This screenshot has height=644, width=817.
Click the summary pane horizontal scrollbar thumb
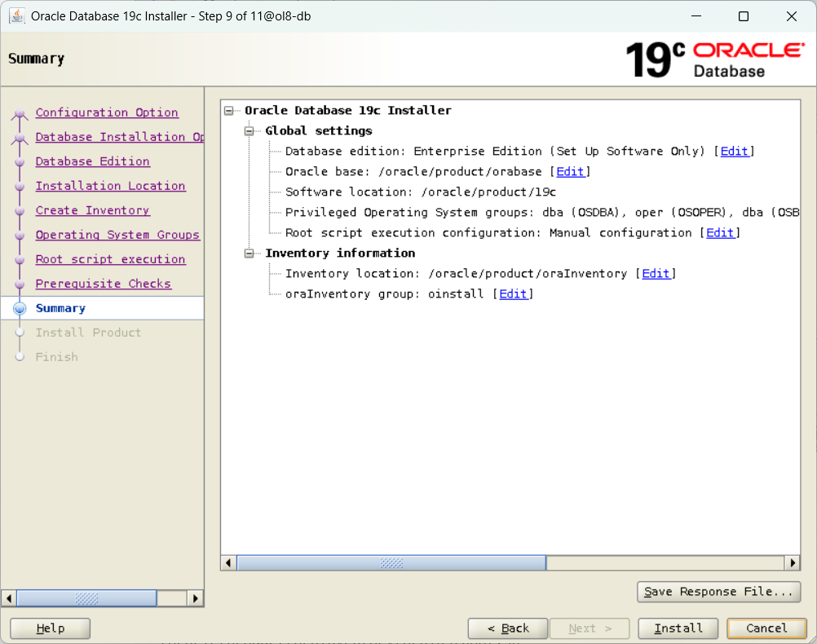(391, 562)
